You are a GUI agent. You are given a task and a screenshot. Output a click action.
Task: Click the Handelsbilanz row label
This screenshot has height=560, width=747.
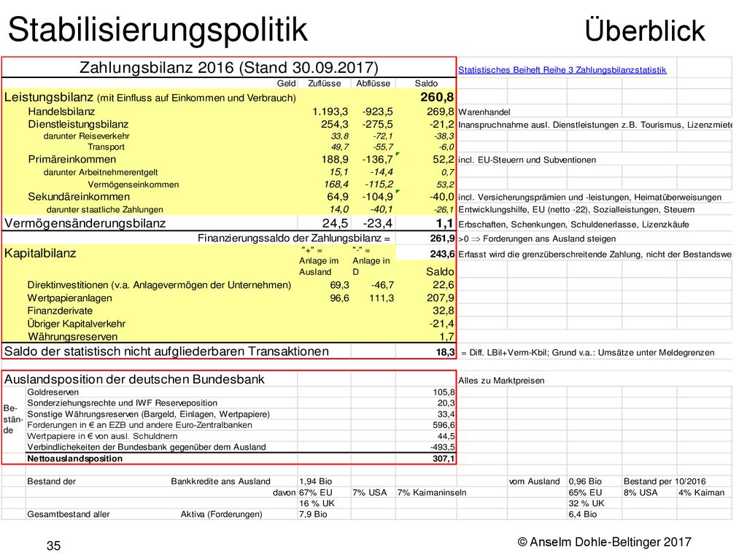pyautogui.click(x=61, y=112)
